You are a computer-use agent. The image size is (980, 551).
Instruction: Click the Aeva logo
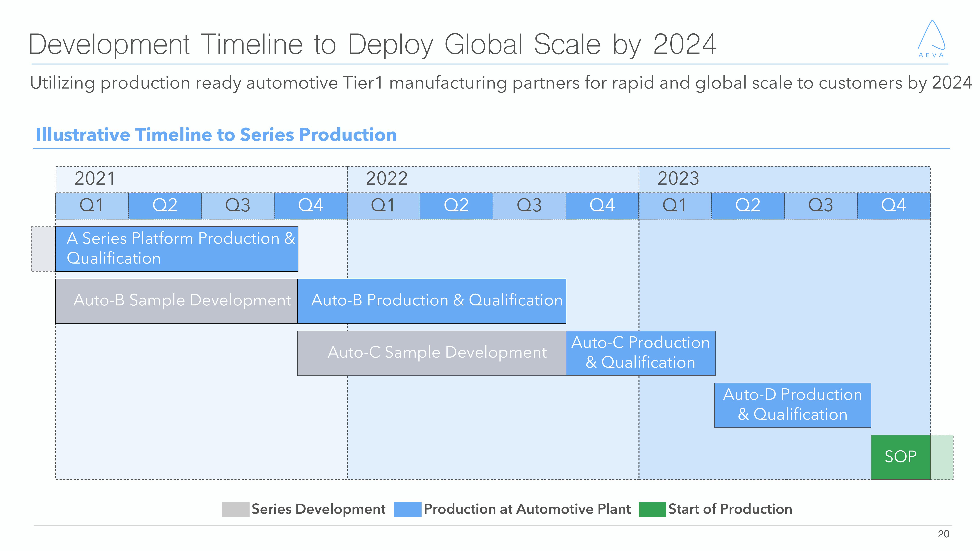tap(931, 39)
